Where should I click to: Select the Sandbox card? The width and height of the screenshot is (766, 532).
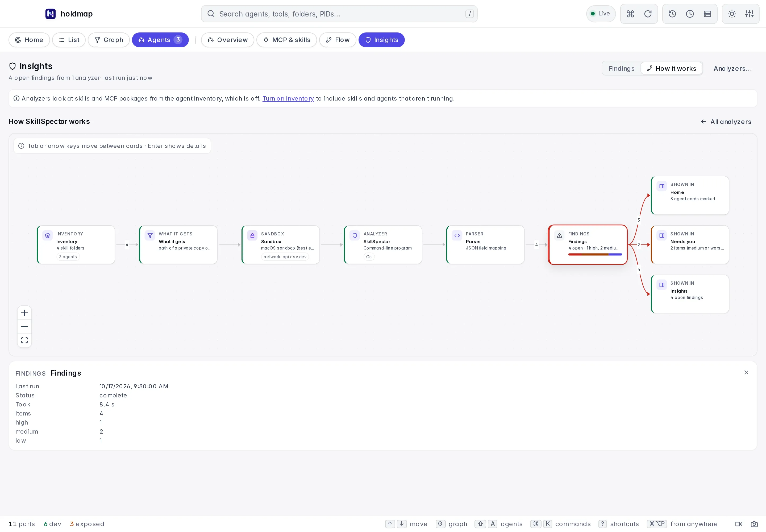tap(281, 245)
